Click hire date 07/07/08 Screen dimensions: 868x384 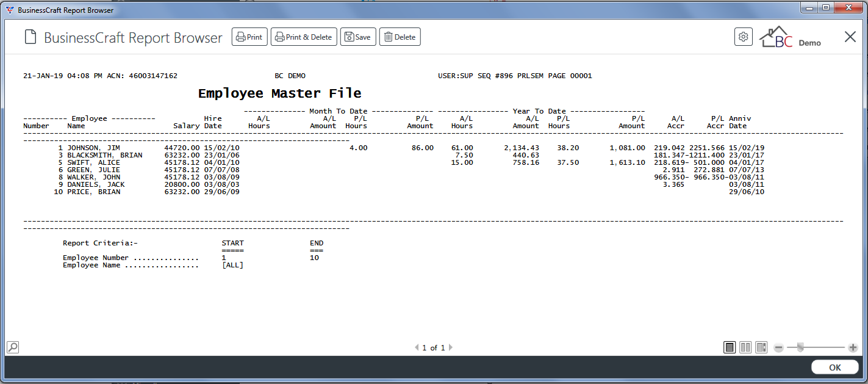coord(222,170)
